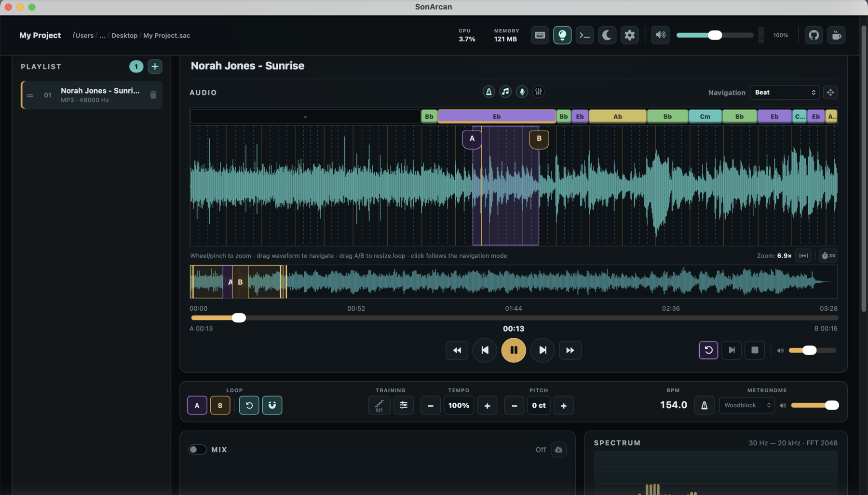Screen dimensions: 868x495
Task: Click loop marker A on waveform
Action: (x=472, y=139)
